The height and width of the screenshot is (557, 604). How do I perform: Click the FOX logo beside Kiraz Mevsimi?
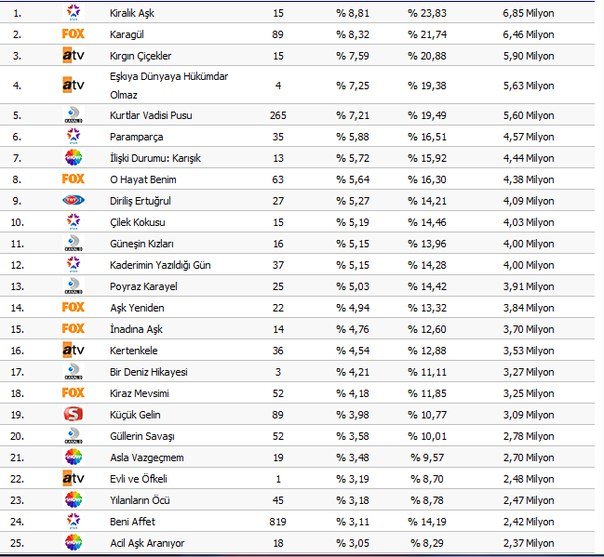tap(73, 394)
